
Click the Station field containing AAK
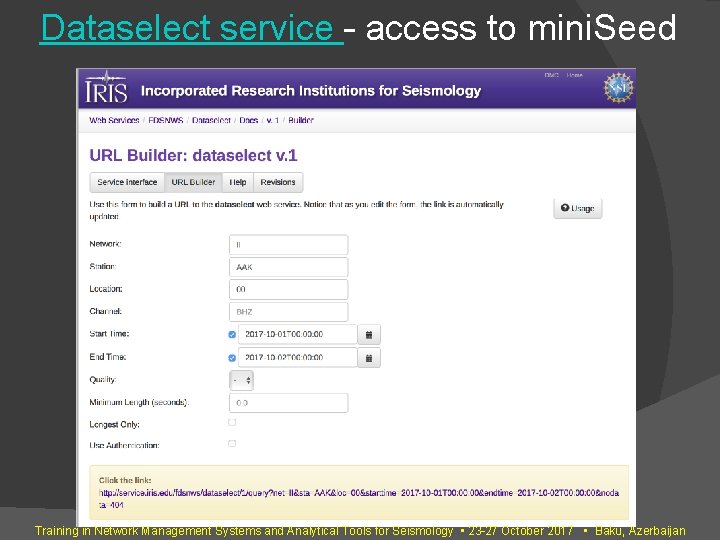(x=288, y=267)
